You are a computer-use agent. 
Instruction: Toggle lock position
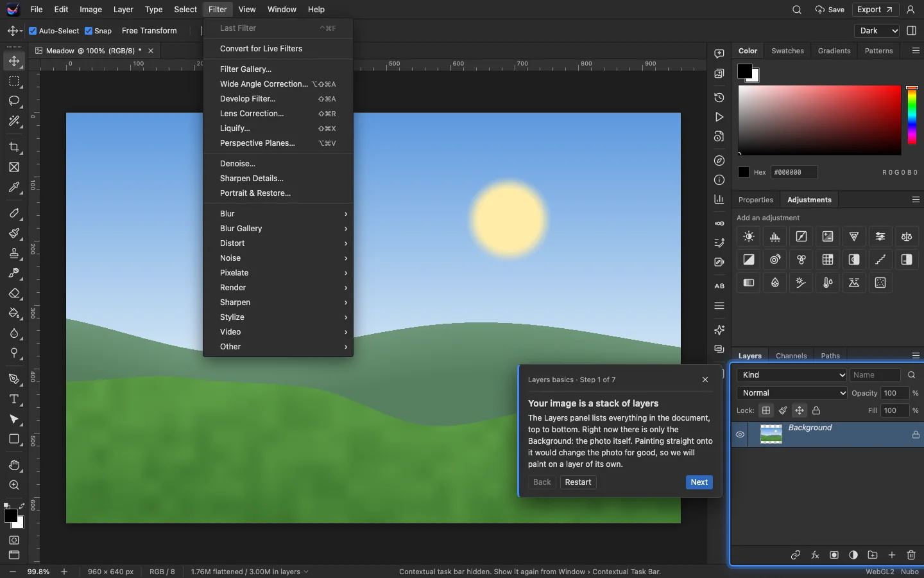point(800,410)
